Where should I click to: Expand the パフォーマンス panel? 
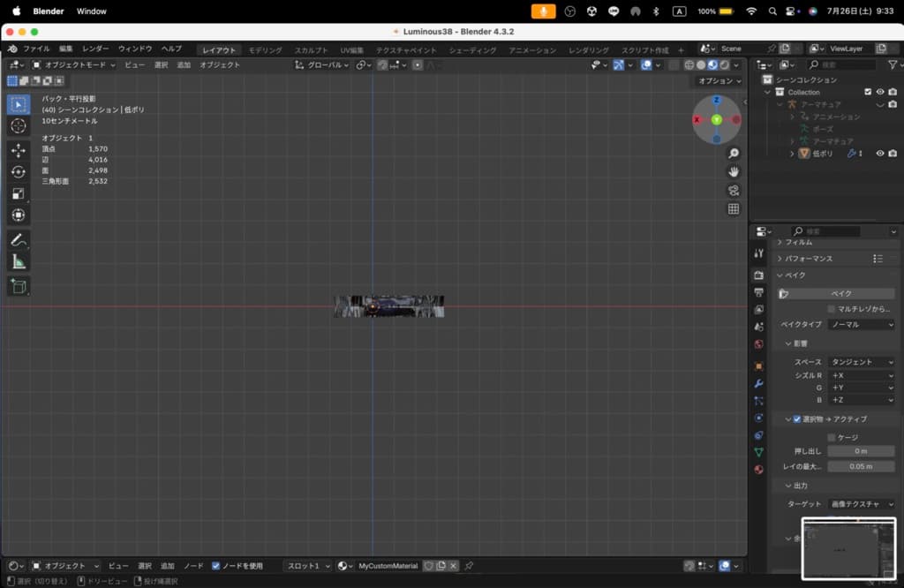tap(809, 259)
